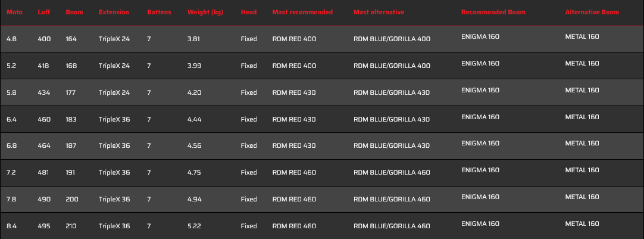Click ENIGMA 160 in the 8.4 row
The width and height of the screenshot is (644, 239).
[480, 224]
